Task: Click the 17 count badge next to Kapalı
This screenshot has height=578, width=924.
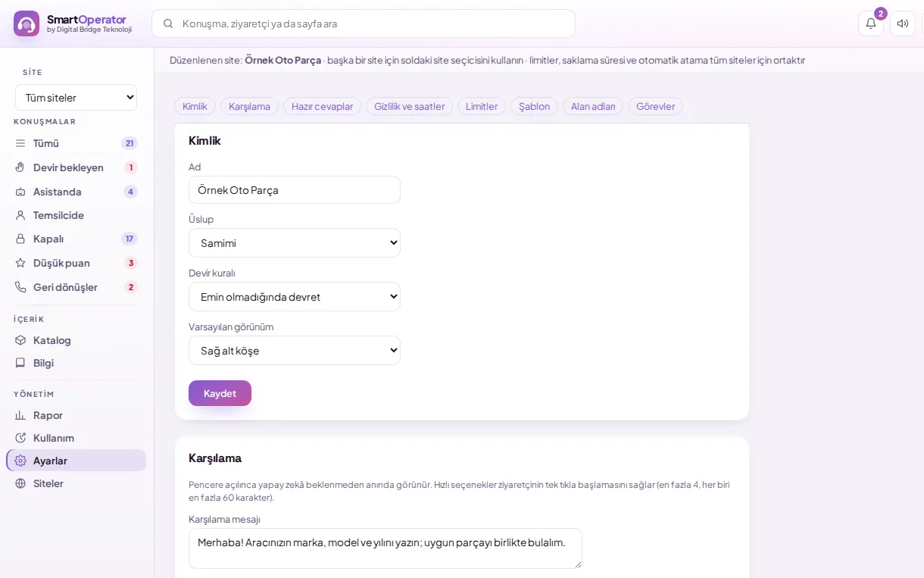Action: pyautogui.click(x=130, y=239)
